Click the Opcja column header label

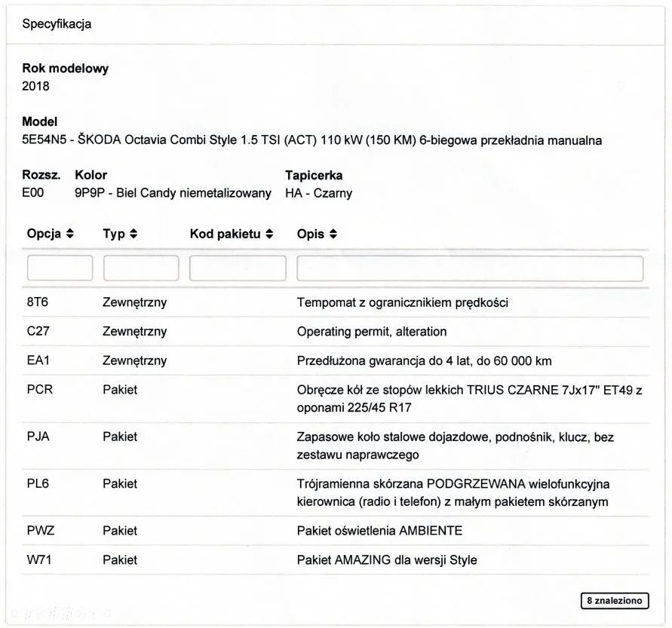pos(44,234)
